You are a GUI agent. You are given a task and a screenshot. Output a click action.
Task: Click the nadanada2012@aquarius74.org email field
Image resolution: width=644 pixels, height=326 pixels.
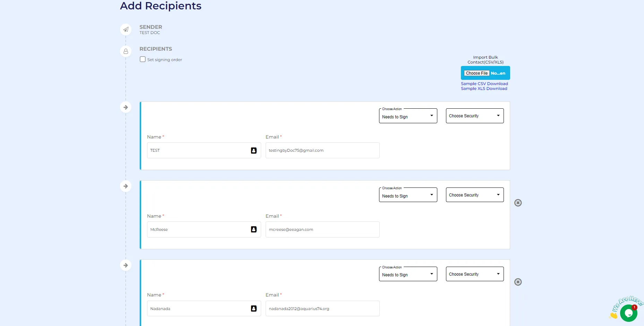(x=322, y=309)
